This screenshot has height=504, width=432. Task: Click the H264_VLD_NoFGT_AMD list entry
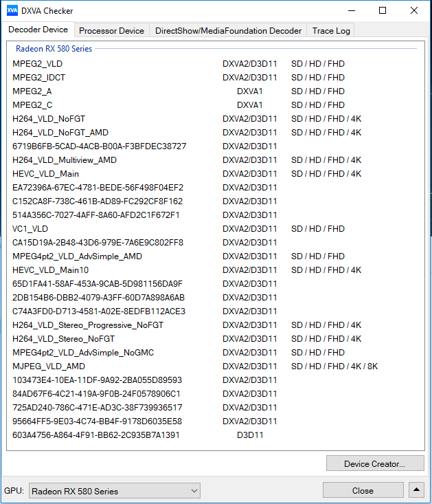click(x=60, y=133)
